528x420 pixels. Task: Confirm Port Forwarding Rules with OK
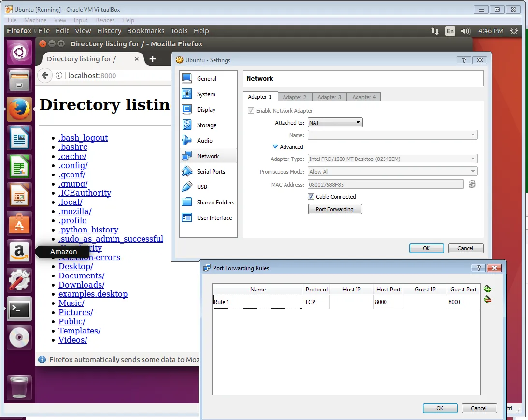click(x=440, y=408)
